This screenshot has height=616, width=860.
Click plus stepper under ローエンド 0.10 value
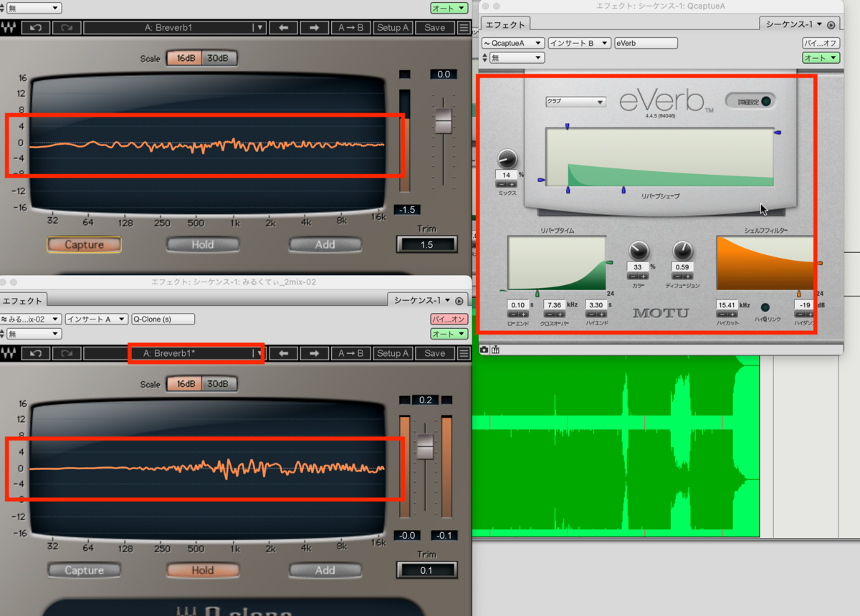524,314
